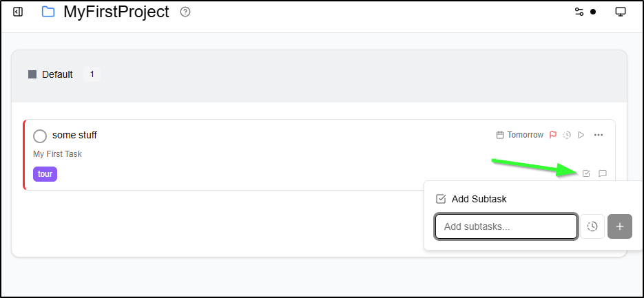This screenshot has width=644, height=298.
Task: Focus the 'Add subtasks...' input field
Action: (506, 226)
